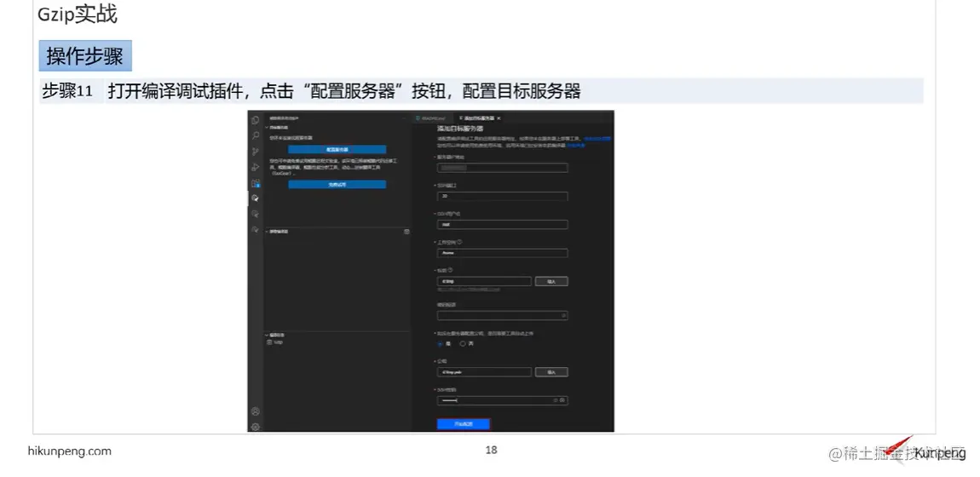The width and height of the screenshot is (980, 477).
Task: Click the 配置服务器 button
Action: click(x=337, y=150)
